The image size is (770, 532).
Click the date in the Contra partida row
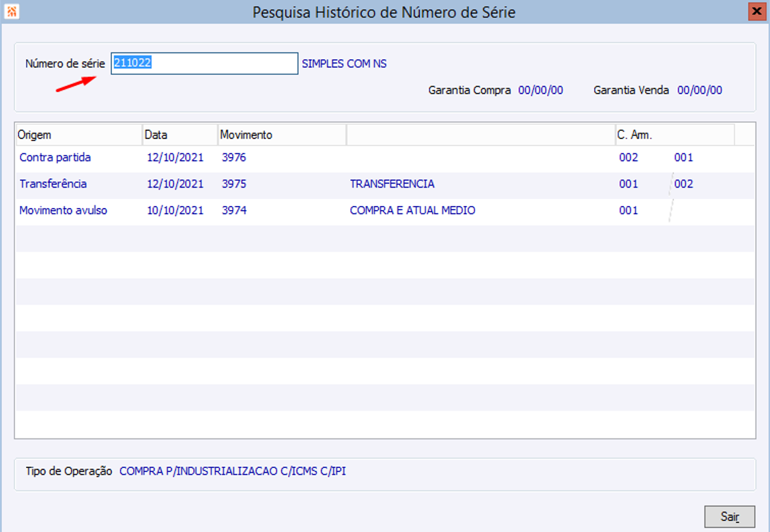pyautogui.click(x=175, y=158)
